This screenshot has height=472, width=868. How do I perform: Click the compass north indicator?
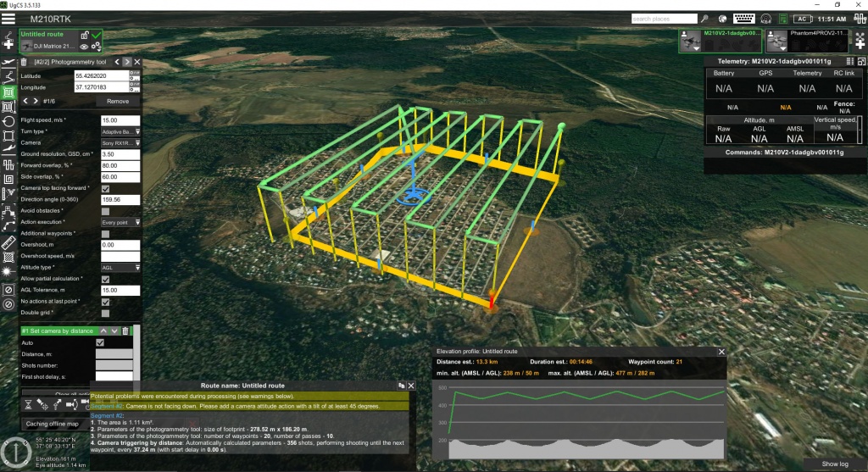tap(14, 451)
